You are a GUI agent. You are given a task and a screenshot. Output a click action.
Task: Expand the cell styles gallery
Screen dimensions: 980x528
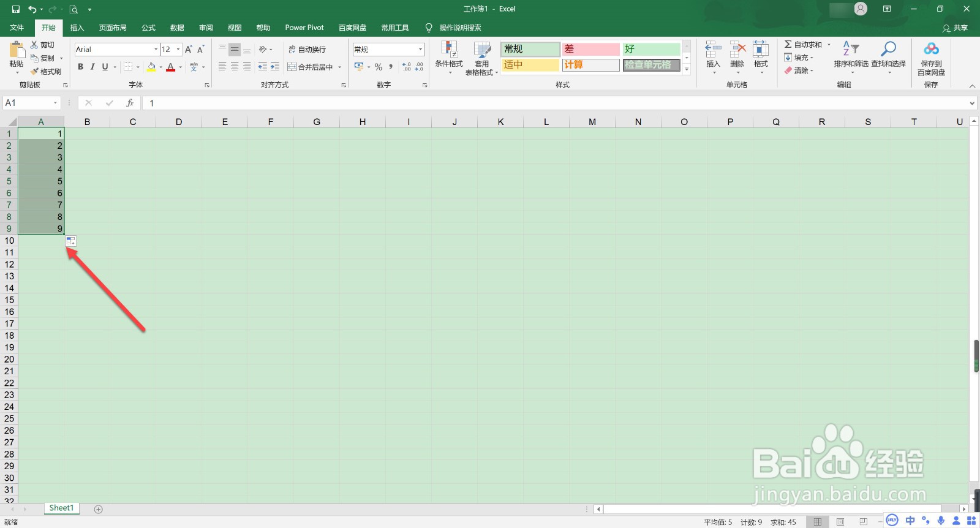coord(687,69)
